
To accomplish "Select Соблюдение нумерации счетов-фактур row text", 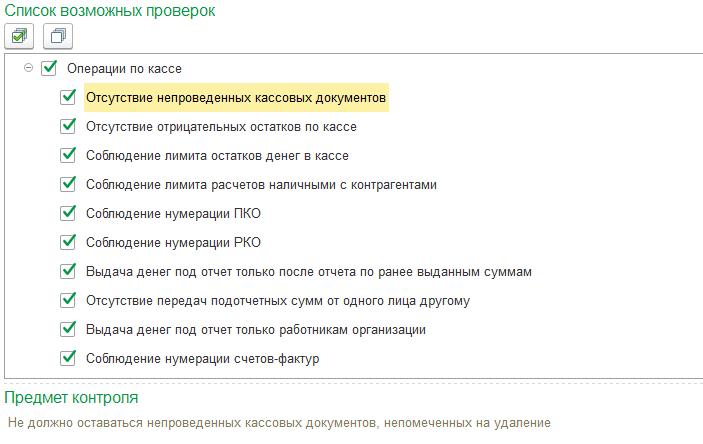I will point(203,358).
